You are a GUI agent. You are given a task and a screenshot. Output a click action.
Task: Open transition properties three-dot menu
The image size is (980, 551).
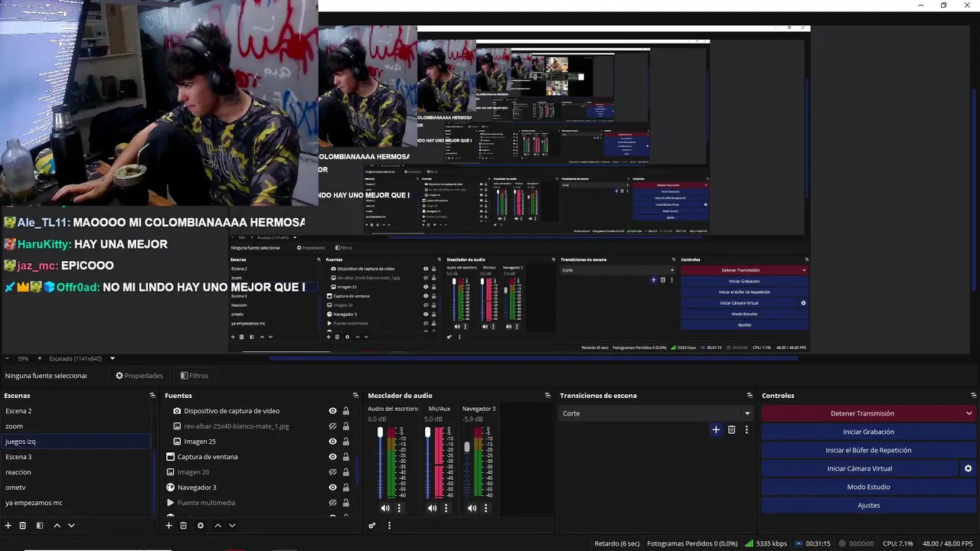(746, 430)
